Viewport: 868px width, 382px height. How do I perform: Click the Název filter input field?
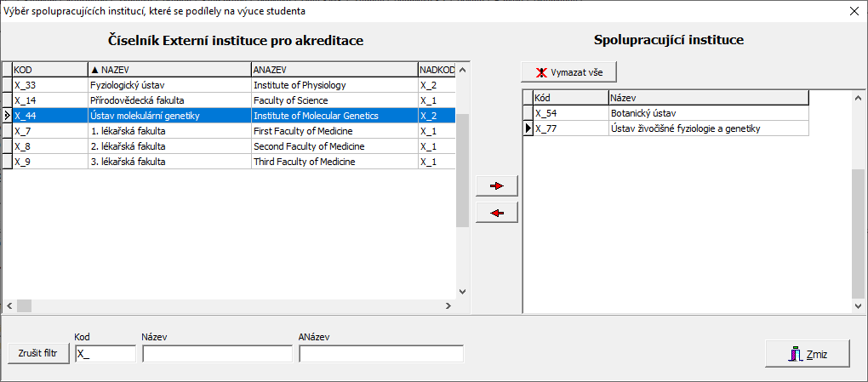point(217,354)
